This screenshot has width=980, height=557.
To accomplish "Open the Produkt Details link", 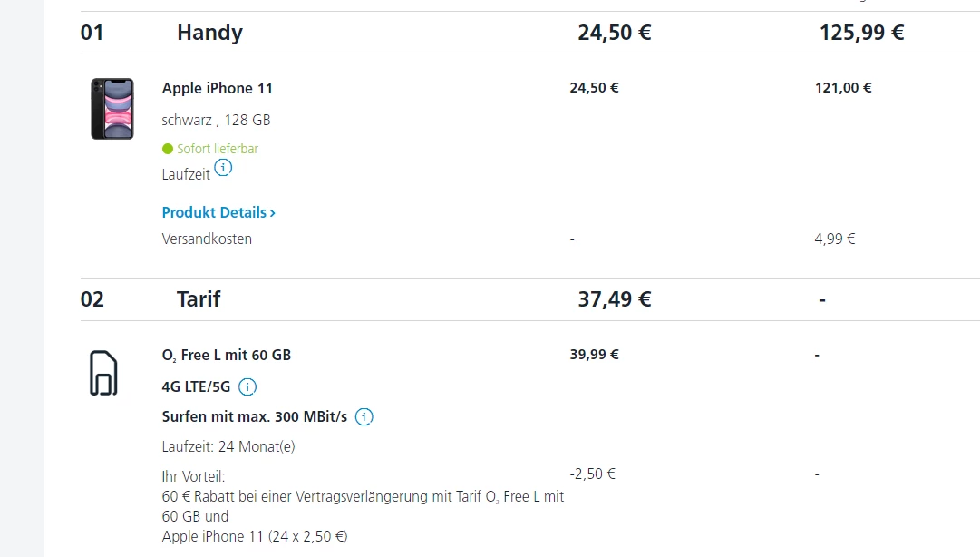I will (218, 212).
